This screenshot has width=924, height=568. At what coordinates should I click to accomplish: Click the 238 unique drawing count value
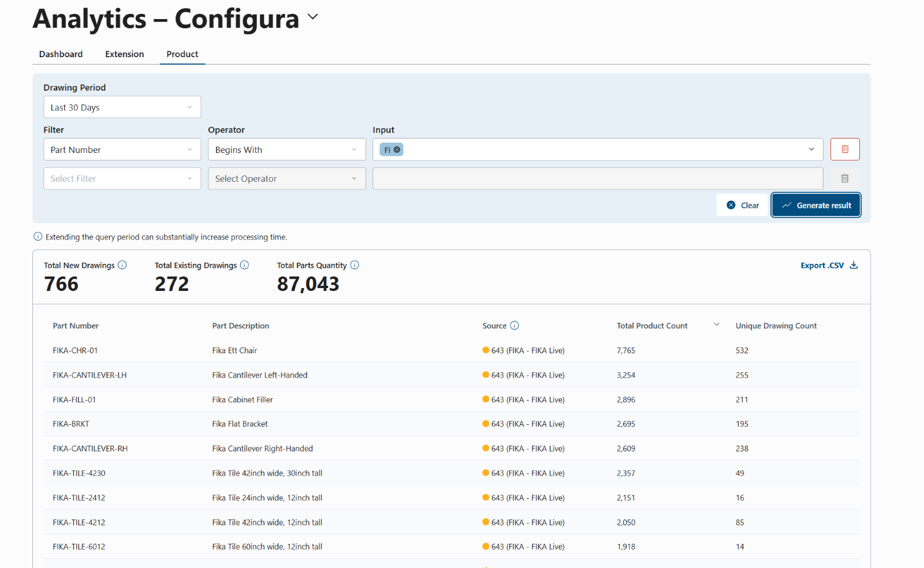742,449
